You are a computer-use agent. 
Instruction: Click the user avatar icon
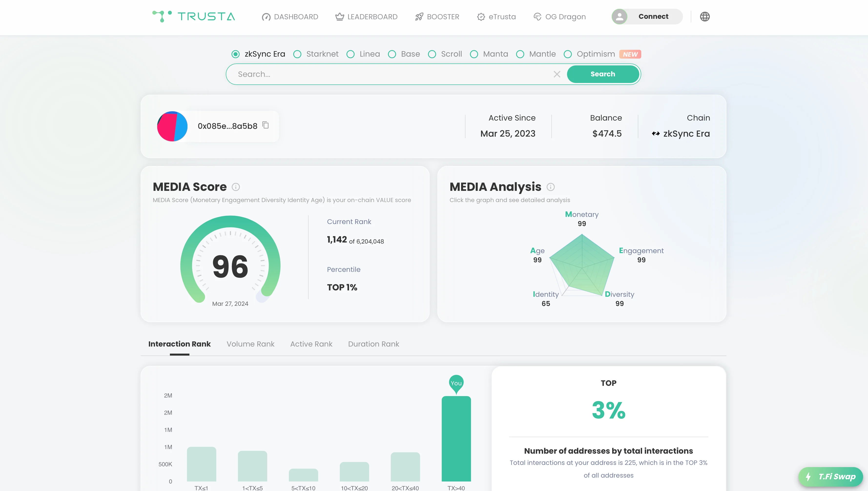tap(619, 17)
